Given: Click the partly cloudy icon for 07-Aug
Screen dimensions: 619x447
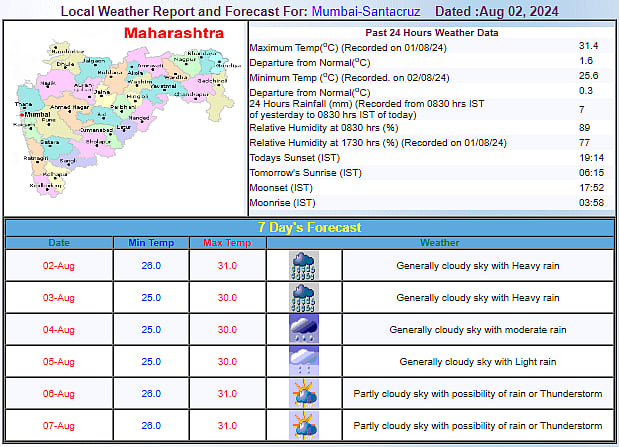Looking at the screenshot, I should (x=303, y=425).
